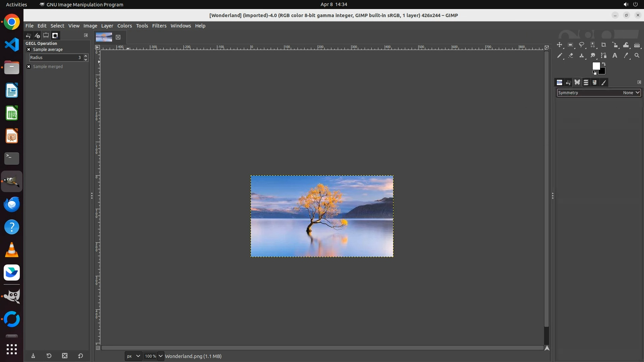
Task: Toggle the quick mask button
Action: pos(98,348)
